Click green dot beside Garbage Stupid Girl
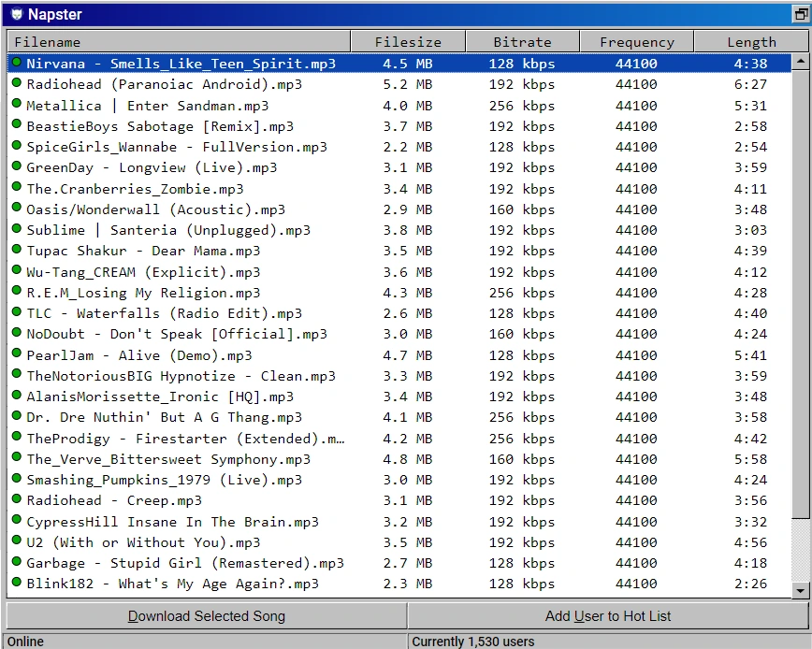The image size is (812, 649). tap(17, 561)
